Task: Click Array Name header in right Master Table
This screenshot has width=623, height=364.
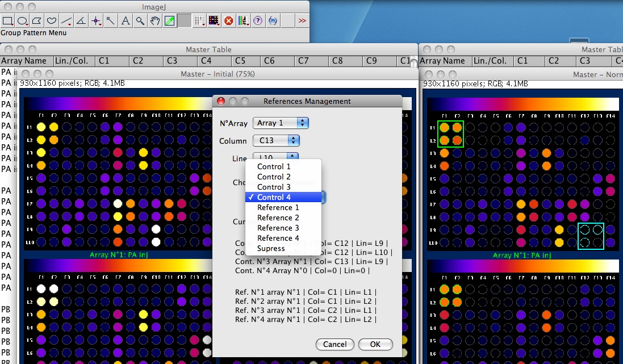Action: coord(445,61)
